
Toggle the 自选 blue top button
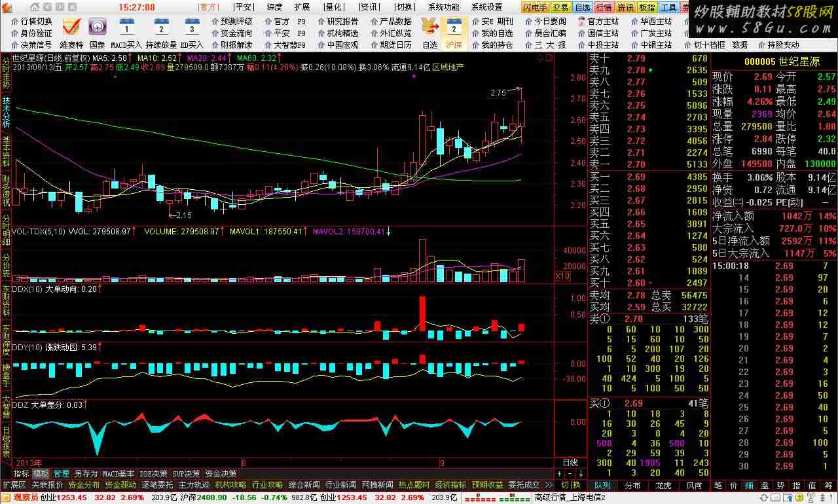click(583, 7)
